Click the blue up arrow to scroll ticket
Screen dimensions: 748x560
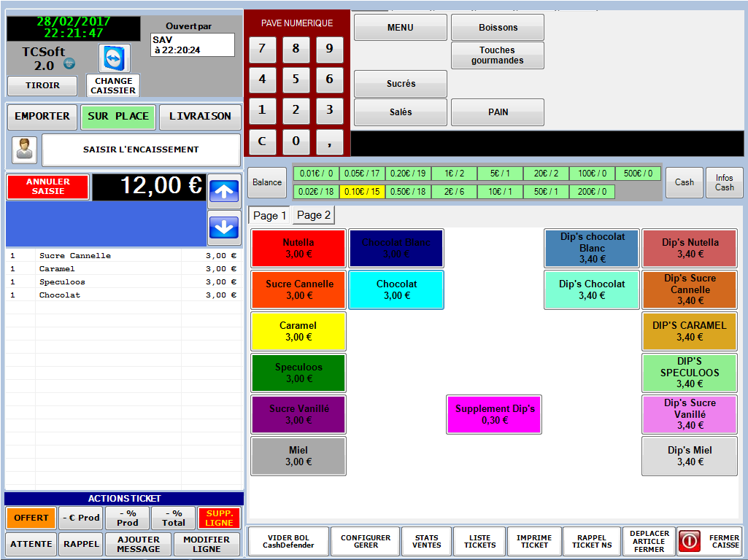223,191
